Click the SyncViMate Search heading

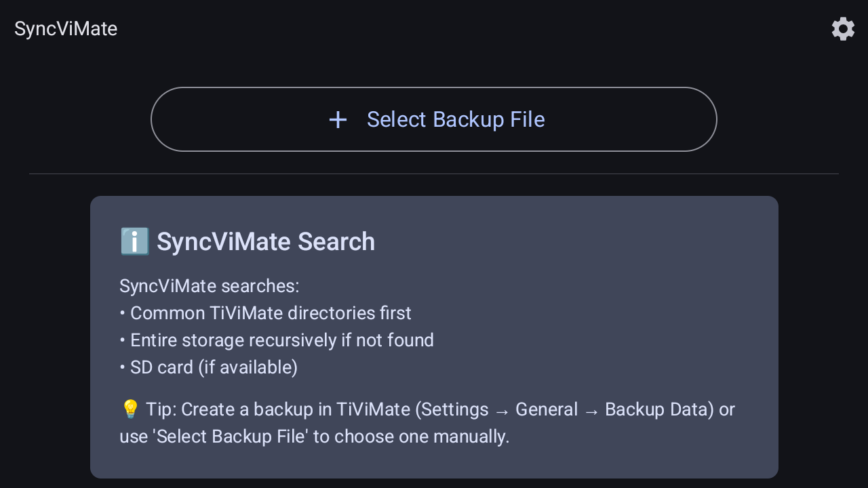pyautogui.click(x=266, y=241)
